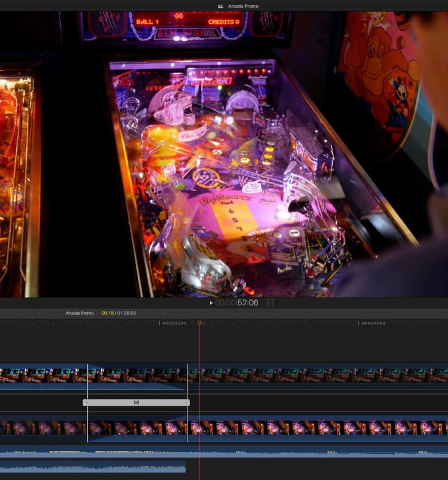Click the 00:00:52:00 mark on the timeline ruler
The width and height of the screenshot is (448, 480).
point(174,323)
